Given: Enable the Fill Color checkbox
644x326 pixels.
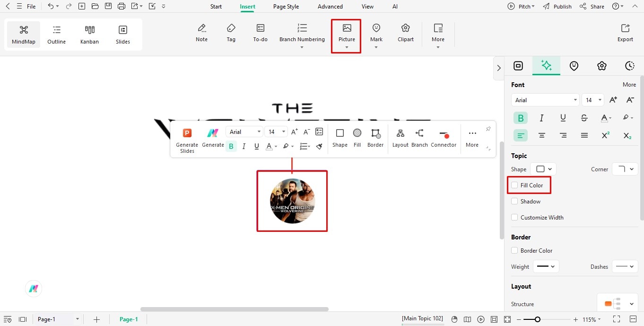Looking at the screenshot, I should pyautogui.click(x=514, y=185).
